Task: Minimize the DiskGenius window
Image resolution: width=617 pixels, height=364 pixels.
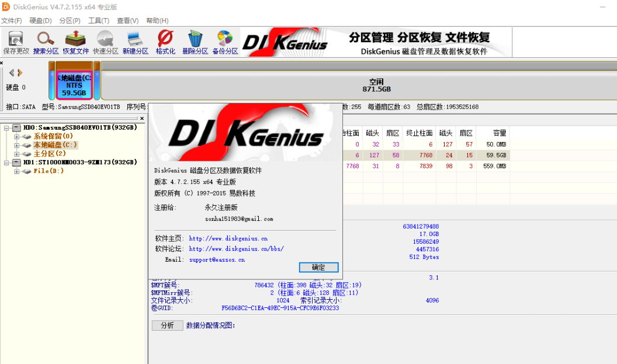Action: point(602,7)
